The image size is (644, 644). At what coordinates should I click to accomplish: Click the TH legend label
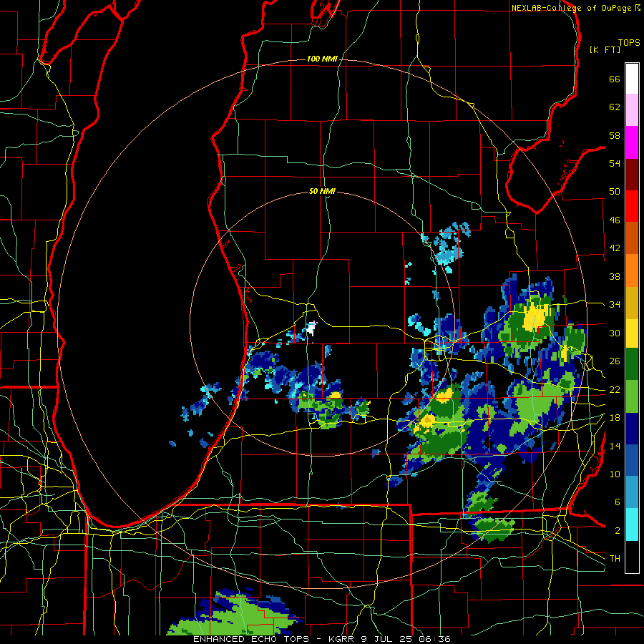pos(615,559)
